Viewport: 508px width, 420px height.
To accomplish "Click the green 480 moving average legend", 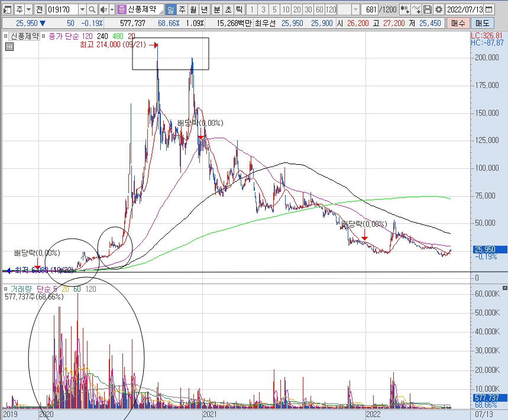I will [x=118, y=36].
